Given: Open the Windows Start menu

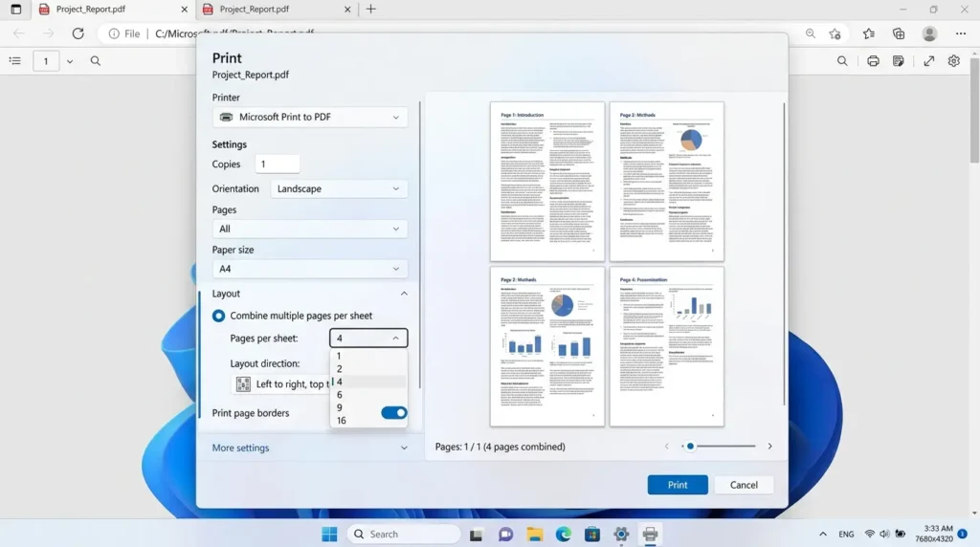Looking at the screenshot, I should click(x=329, y=534).
